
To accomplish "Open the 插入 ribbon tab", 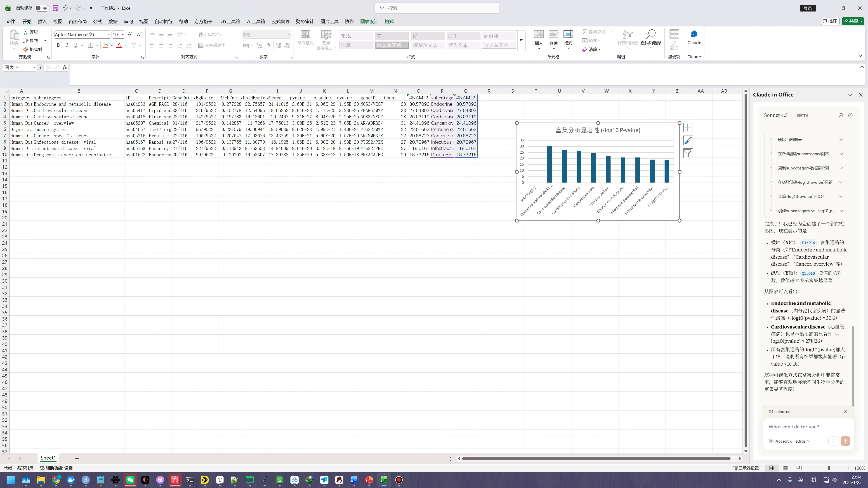I will (42, 21).
